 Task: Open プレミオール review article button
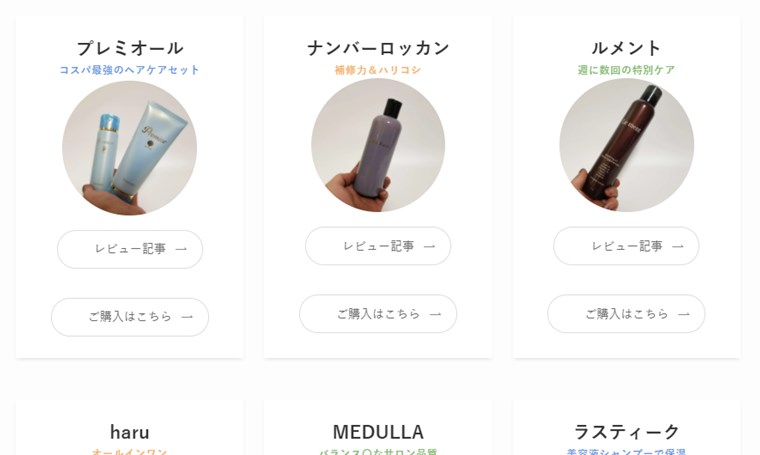[130, 249]
